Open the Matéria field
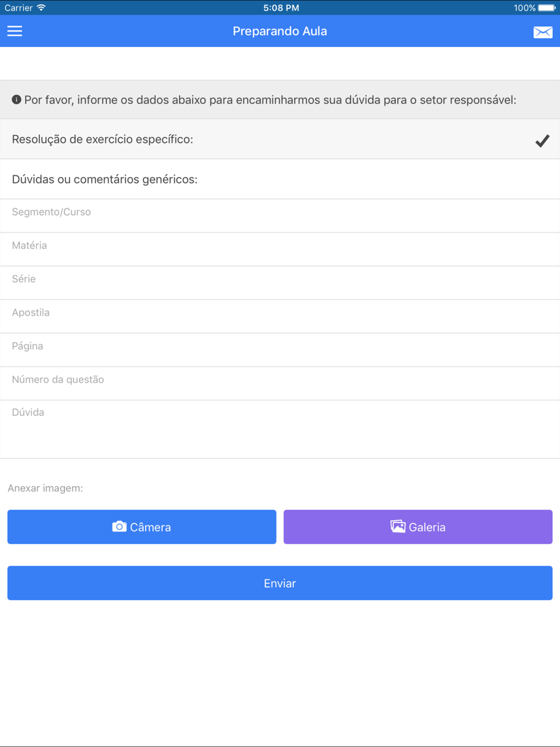 coord(280,249)
